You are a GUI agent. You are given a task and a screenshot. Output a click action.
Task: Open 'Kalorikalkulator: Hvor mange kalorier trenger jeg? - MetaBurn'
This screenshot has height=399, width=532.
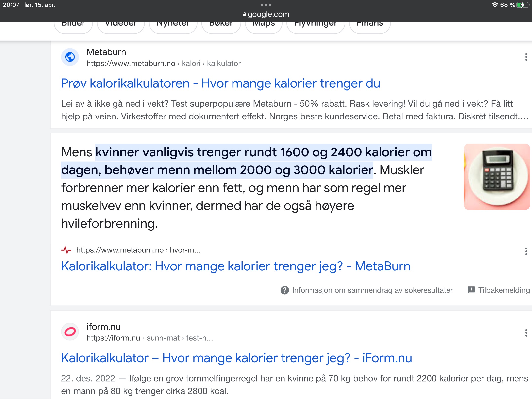[x=236, y=266]
